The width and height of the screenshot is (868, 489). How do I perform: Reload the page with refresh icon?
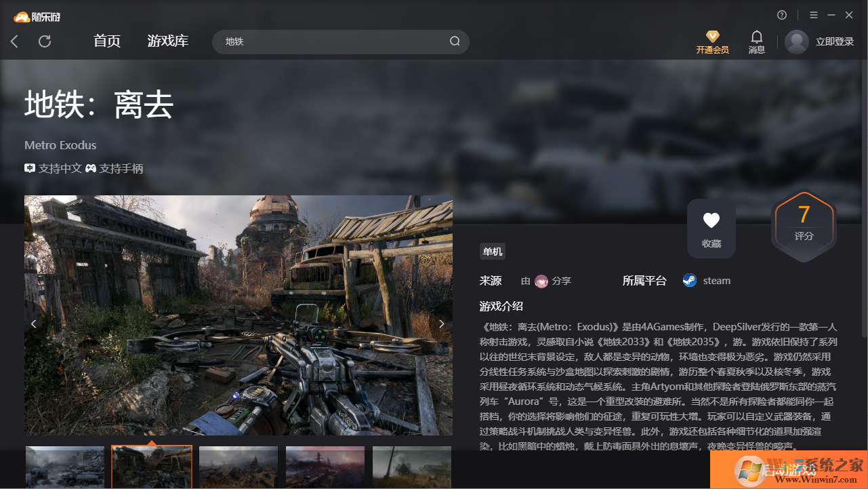45,41
